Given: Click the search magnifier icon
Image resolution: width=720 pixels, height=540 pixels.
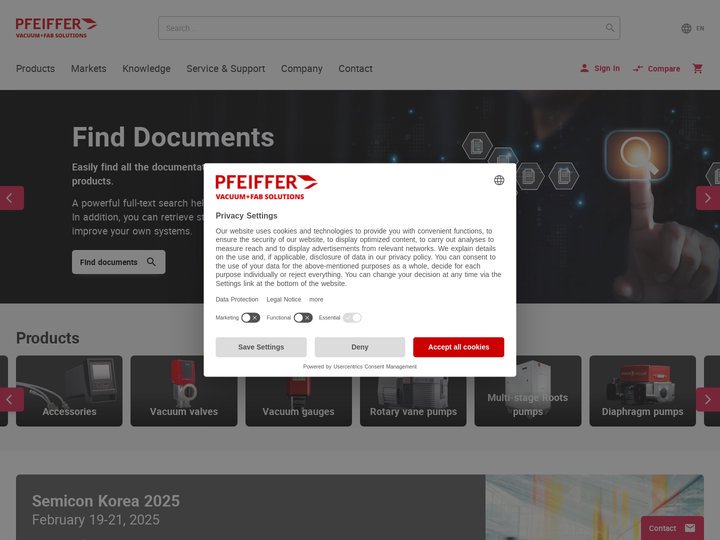Looking at the screenshot, I should [x=610, y=28].
